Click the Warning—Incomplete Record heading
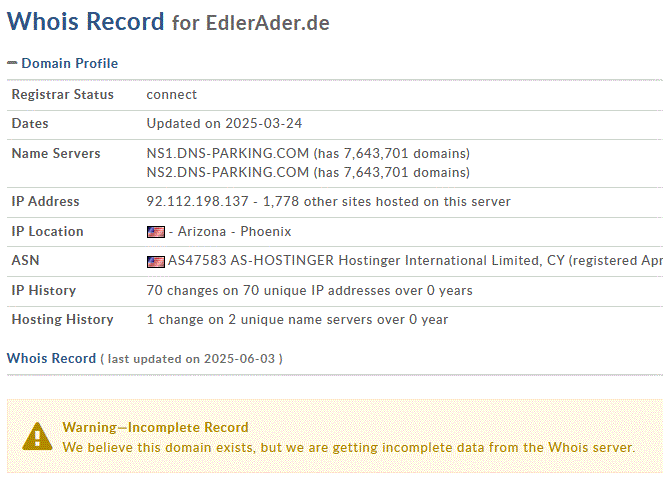The width and height of the screenshot is (664, 477). 155,427
